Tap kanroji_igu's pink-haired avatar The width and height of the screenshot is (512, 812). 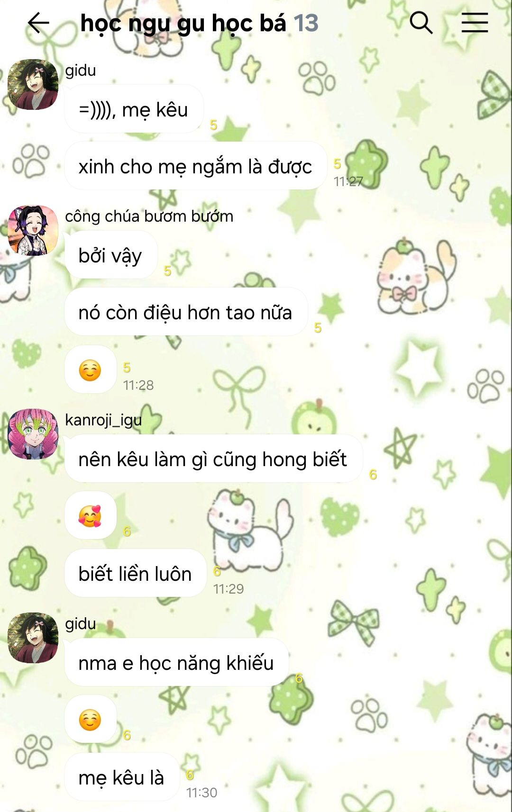click(x=33, y=434)
